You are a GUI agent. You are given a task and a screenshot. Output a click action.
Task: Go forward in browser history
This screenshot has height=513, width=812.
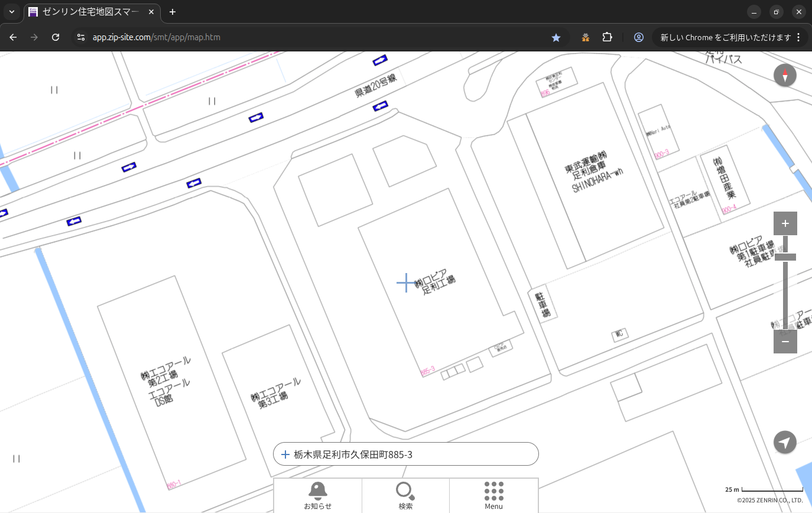[x=34, y=37]
